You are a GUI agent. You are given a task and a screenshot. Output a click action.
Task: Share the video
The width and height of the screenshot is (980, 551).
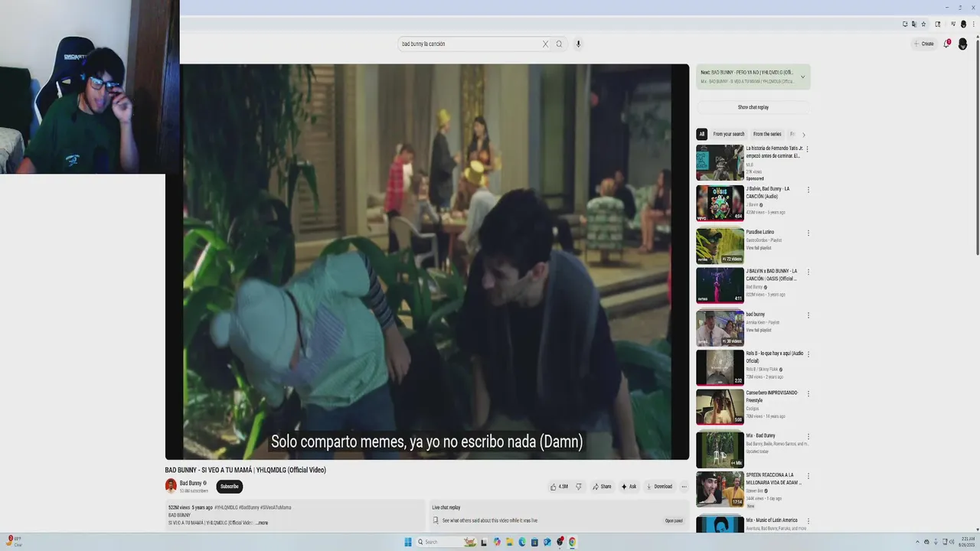click(601, 486)
